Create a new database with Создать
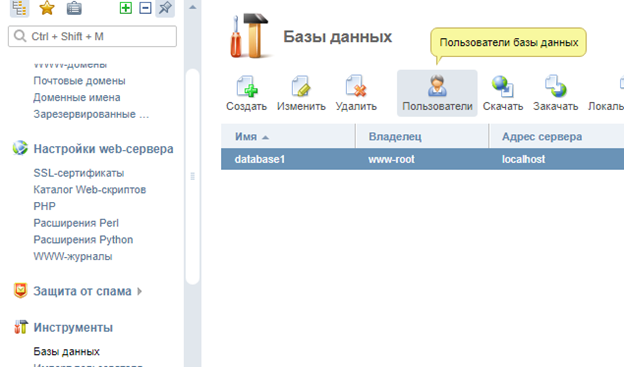The image size is (624, 367). (246, 94)
